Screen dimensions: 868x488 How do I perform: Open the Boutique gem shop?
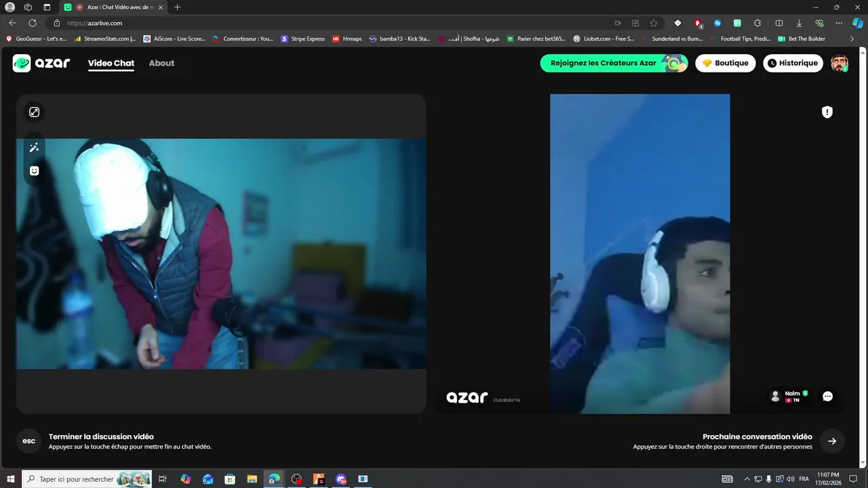pyautogui.click(x=725, y=63)
